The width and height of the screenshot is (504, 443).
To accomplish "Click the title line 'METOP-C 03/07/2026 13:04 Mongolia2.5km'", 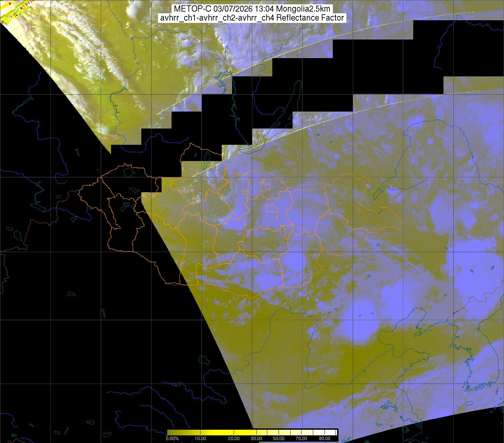I will (252, 9).
